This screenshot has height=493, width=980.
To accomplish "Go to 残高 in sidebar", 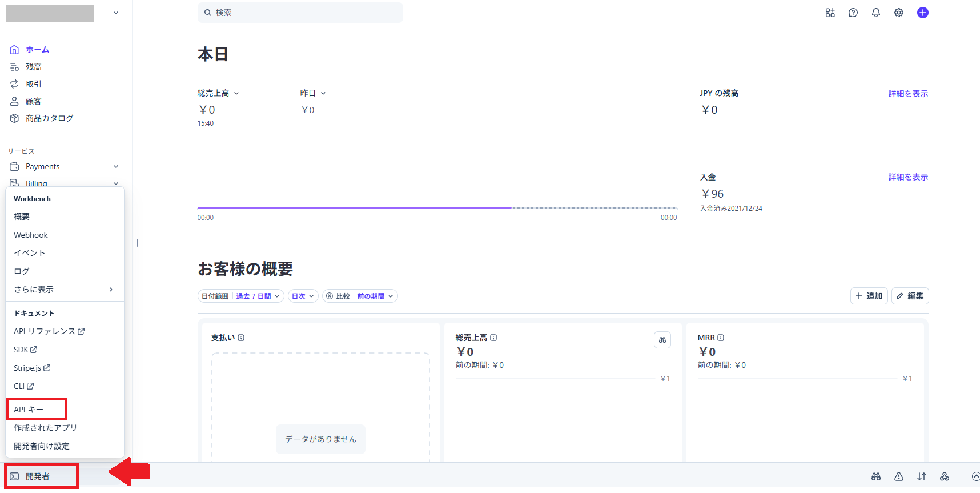I will click(34, 67).
